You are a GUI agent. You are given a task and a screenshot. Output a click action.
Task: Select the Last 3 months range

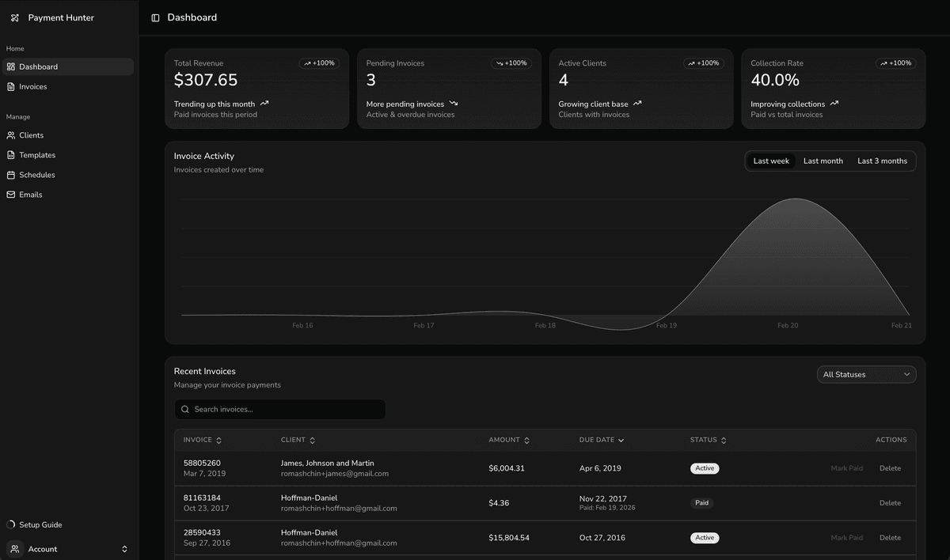(x=882, y=161)
